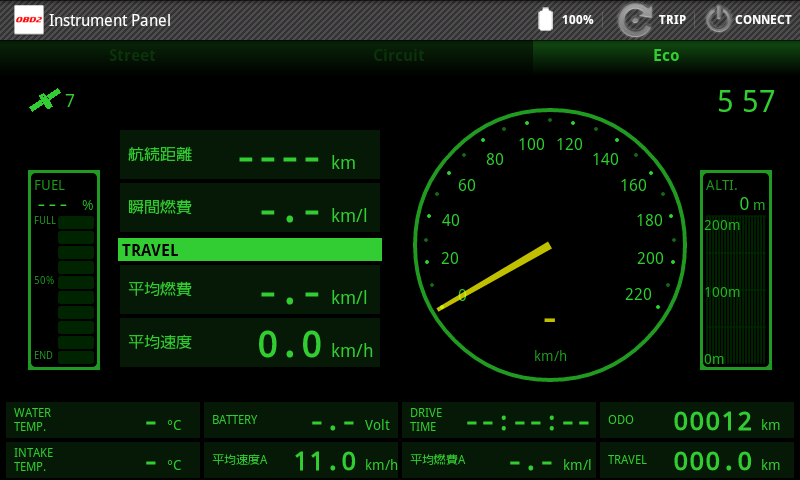Tap the BATTERY Volt cell
Screen dimensions: 800x480
point(301,420)
